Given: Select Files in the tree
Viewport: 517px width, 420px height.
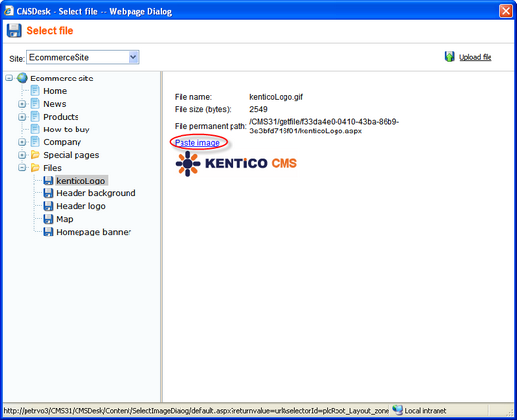Looking at the screenshot, I should tap(52, 168).
